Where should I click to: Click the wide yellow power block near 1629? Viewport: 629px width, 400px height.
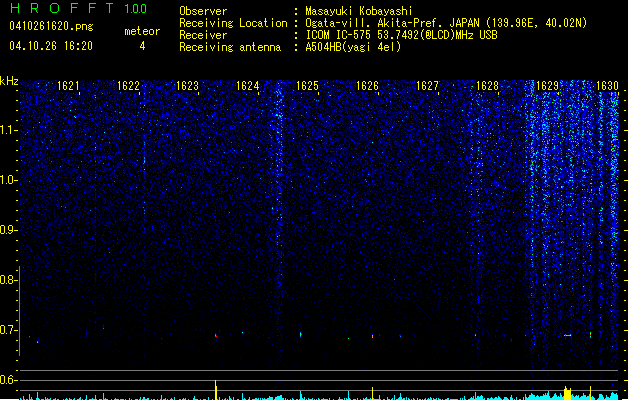567,393
